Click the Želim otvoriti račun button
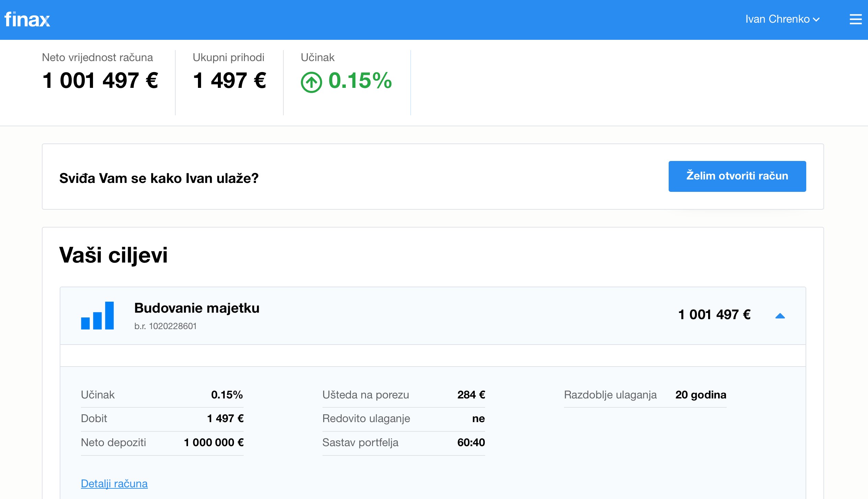This screenshot has height=499, width=868. [737, 176]
